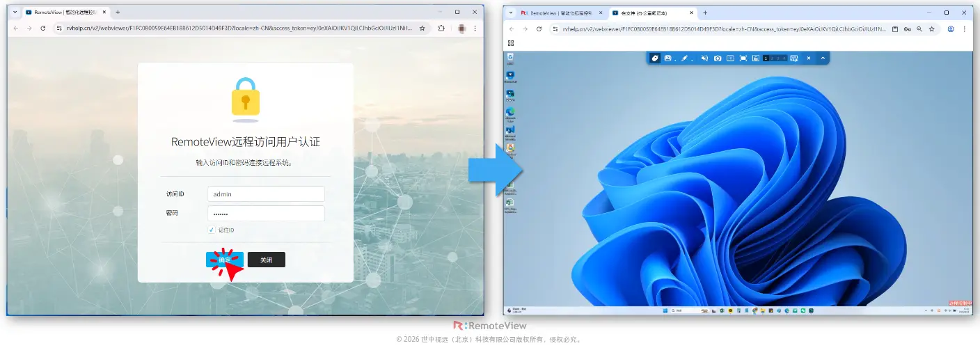Bookmark the page in left browser window
980x348 pixels.
[x=422, y=29]
